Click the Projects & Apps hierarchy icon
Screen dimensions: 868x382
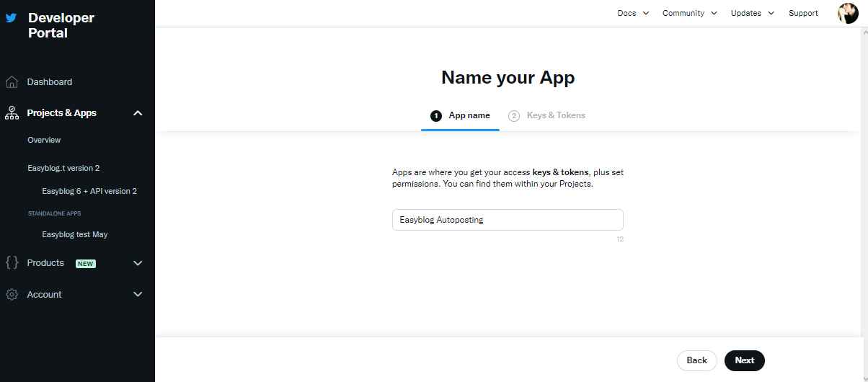click(12, 113)
